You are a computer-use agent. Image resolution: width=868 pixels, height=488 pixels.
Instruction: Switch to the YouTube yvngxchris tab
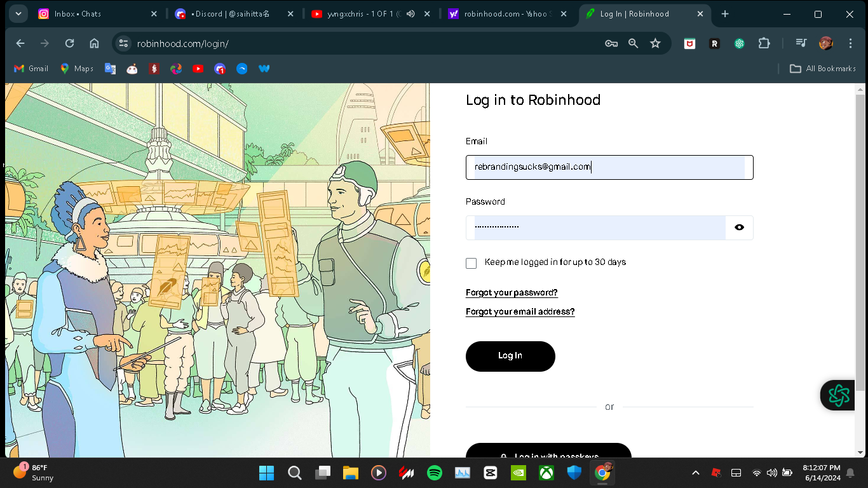point(371,14)
